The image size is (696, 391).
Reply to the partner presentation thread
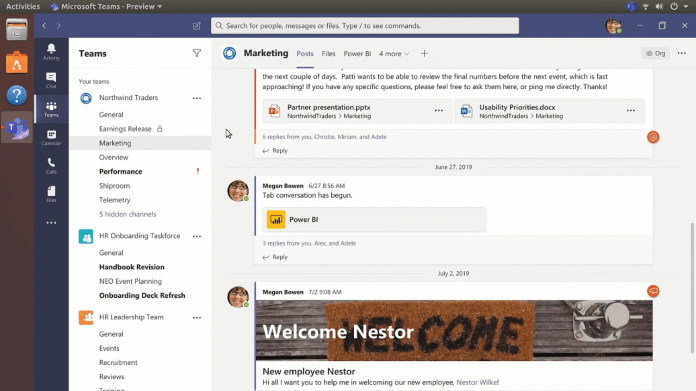coord(275,150)
